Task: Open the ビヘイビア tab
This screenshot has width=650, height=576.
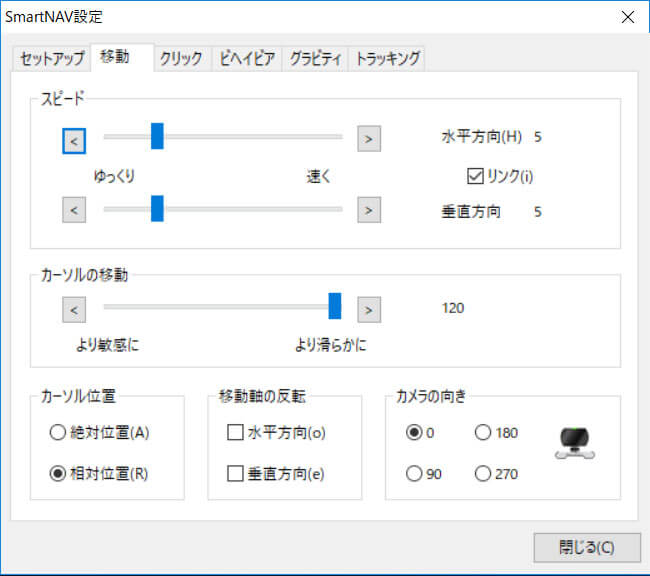Action: (247, 58)
